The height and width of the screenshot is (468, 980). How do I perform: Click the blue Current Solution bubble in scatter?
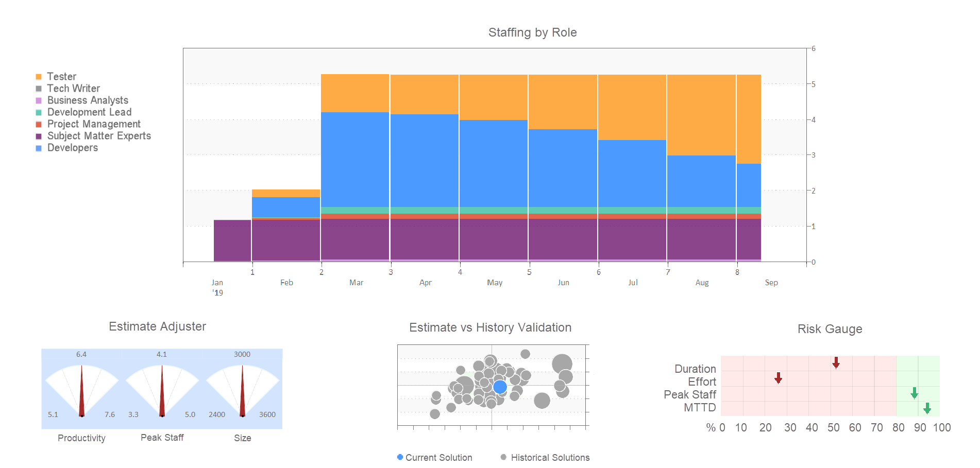coord(500,387)
